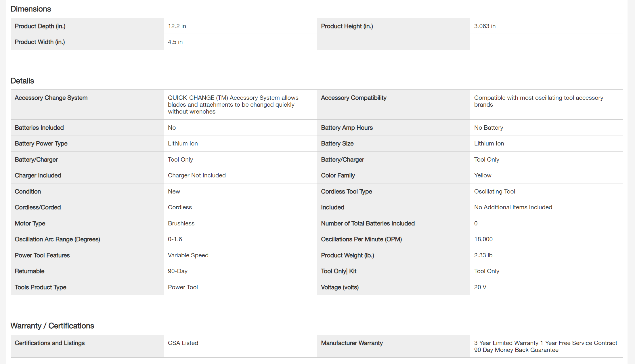The image size is (635, 364).
Task: Click the Voltage 20 V value
Action: [480, 287]
